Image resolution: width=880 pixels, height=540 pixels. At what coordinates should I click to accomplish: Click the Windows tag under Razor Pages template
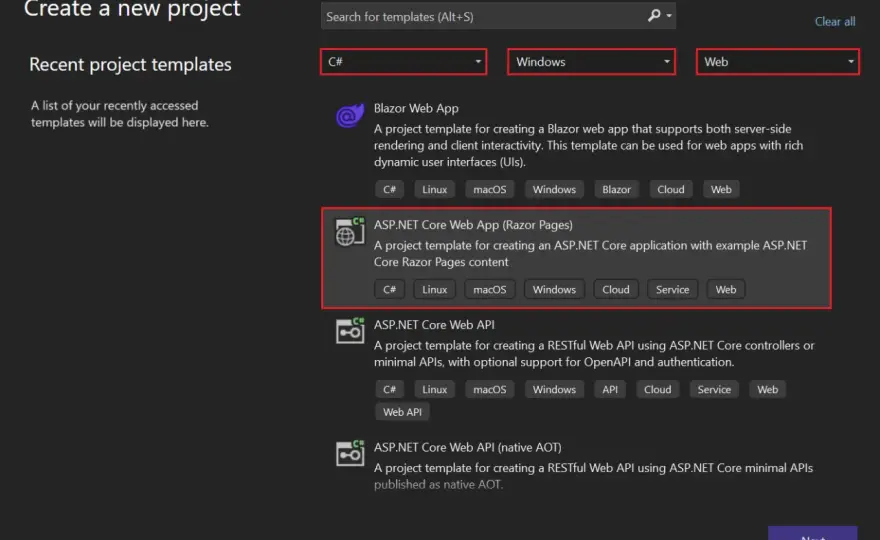coord(554,289)
